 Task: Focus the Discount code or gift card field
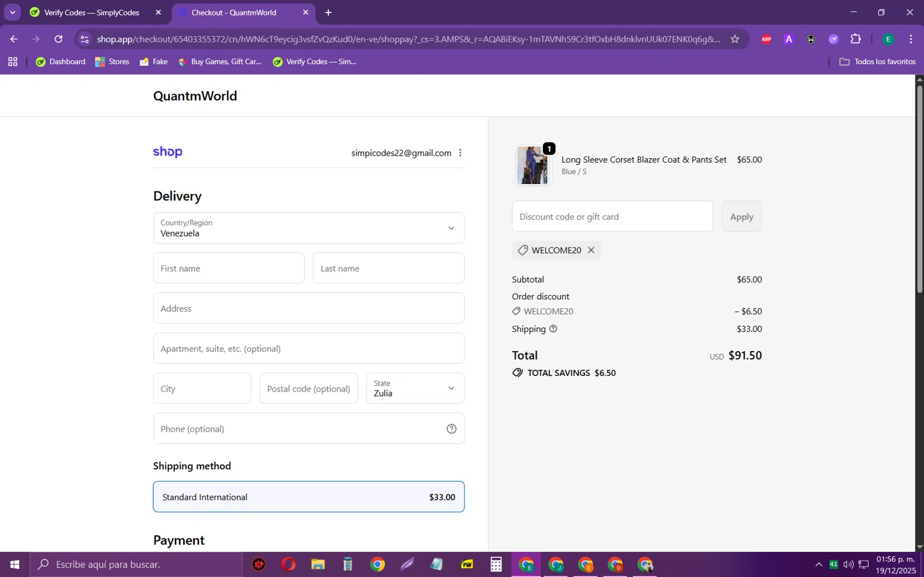click(x=612, y=217)
